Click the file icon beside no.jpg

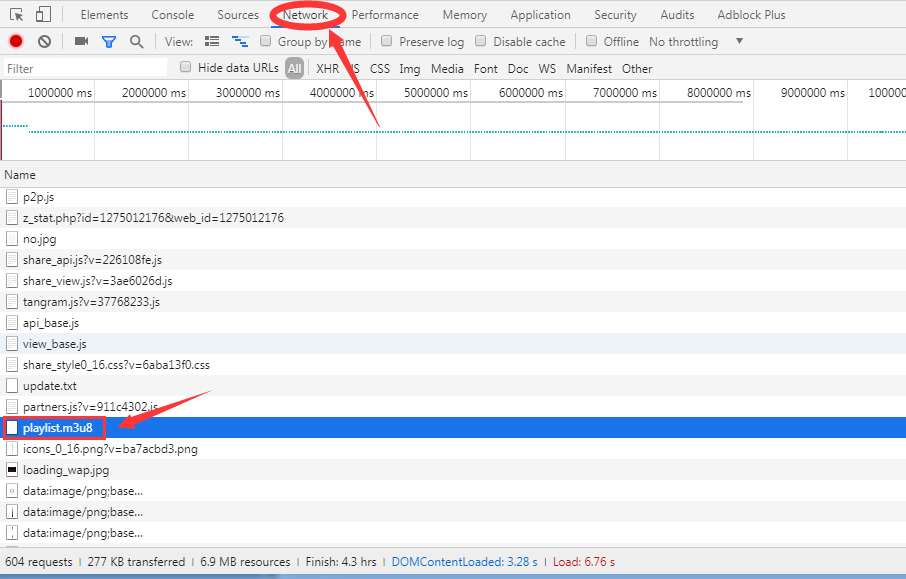click(12, 239)
